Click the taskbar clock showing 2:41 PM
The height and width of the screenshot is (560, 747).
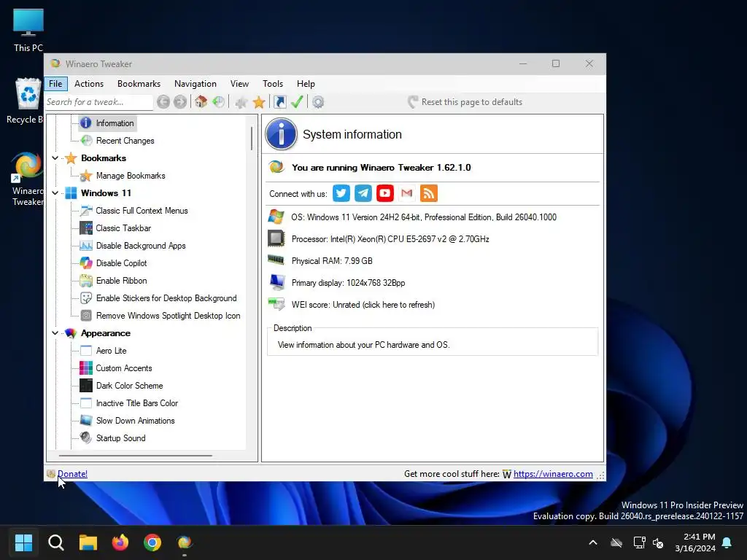[x=695, y=542]
